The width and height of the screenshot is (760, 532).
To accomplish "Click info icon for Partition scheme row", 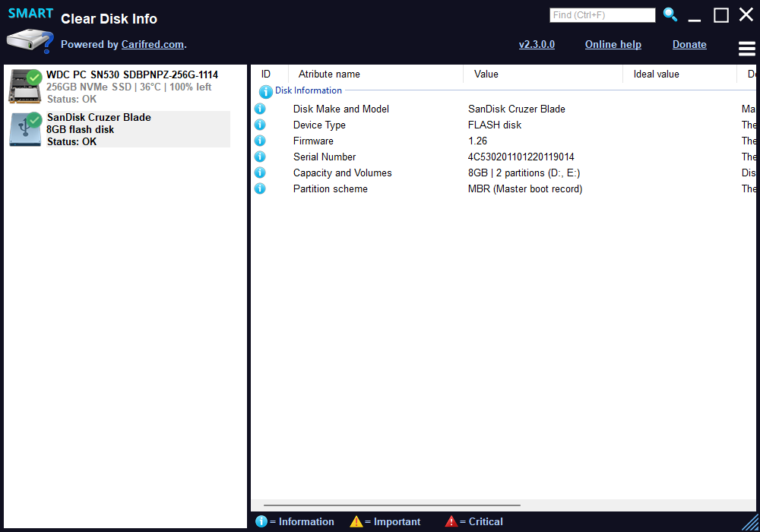I will click(x=260, y=189).
